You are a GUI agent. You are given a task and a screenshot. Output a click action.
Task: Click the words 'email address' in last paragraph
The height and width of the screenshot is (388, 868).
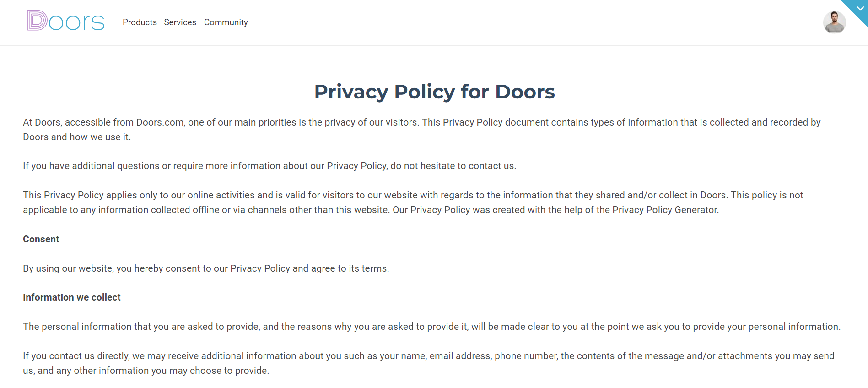pyautogui.click(x=459, y=356)
